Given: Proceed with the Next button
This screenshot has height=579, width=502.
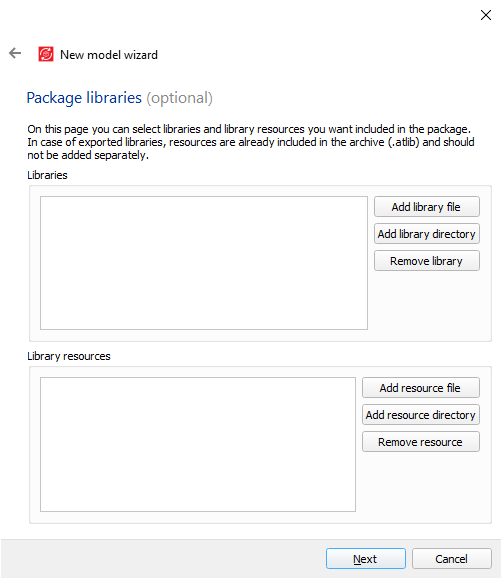Looking at the screenshot, I should click(366, 559).
